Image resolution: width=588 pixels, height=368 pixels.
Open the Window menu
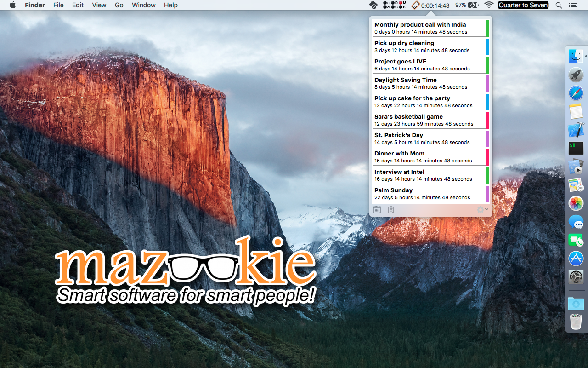click(143, 5)
